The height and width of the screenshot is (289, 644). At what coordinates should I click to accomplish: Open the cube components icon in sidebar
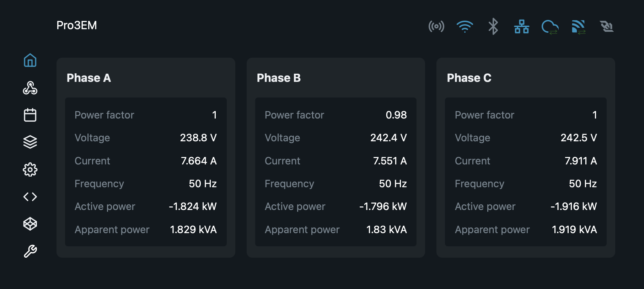click(x=30, y=224)
